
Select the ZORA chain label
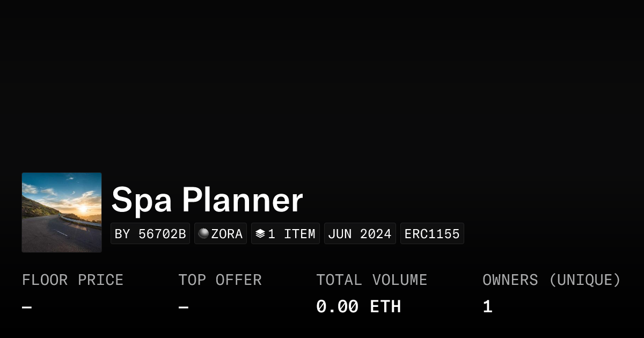click(227, 234)
